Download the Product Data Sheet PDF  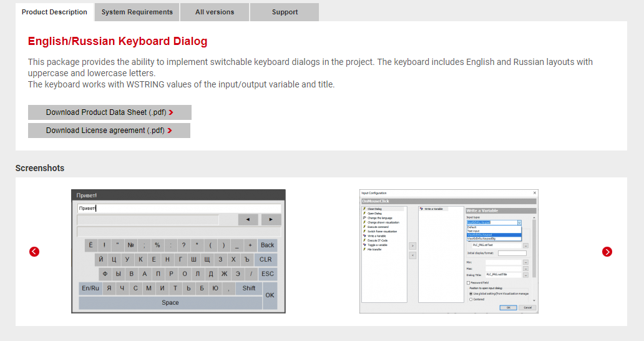[x=110, y=112]
